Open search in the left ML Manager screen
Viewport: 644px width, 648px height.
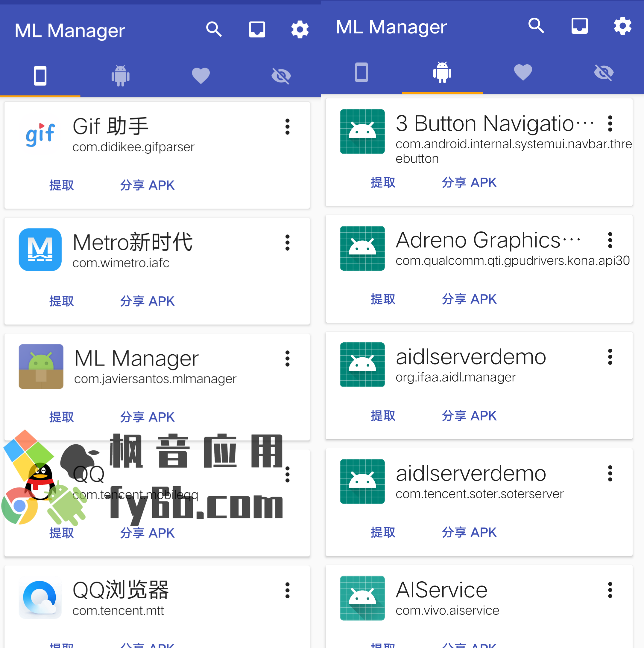click(x=214, y=30)
